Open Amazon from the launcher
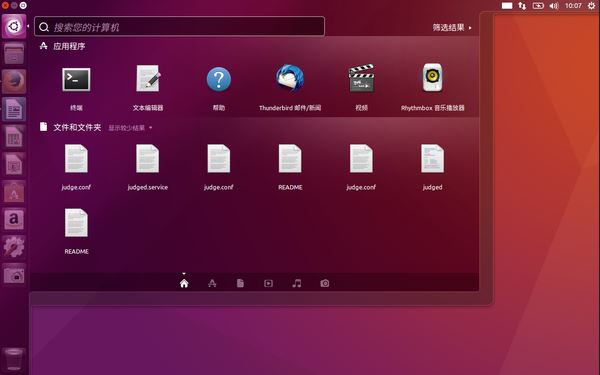The image size is (600, 375). point(14,219)
